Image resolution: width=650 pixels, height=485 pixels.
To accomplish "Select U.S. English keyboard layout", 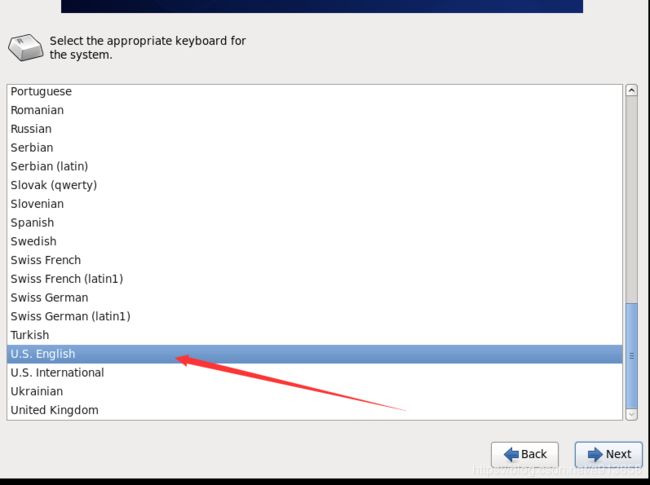I will 315,354.
